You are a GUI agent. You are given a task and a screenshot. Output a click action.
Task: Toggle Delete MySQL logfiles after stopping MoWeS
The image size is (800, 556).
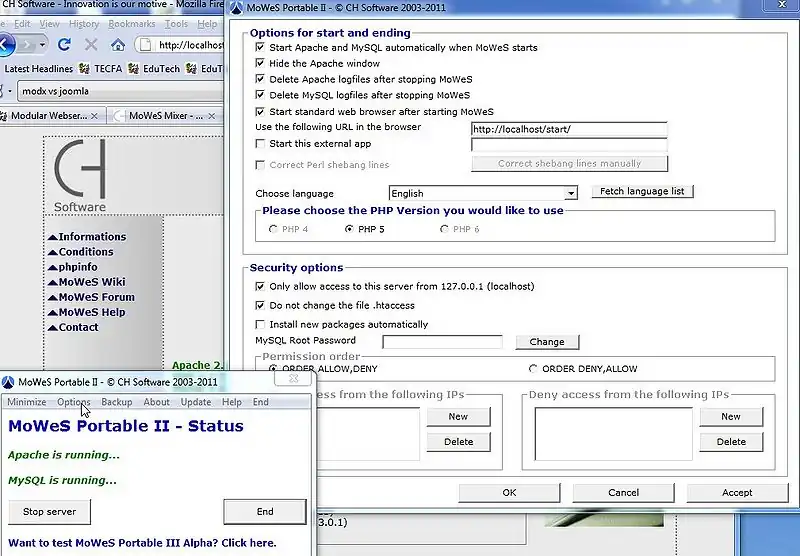(261, 95)
